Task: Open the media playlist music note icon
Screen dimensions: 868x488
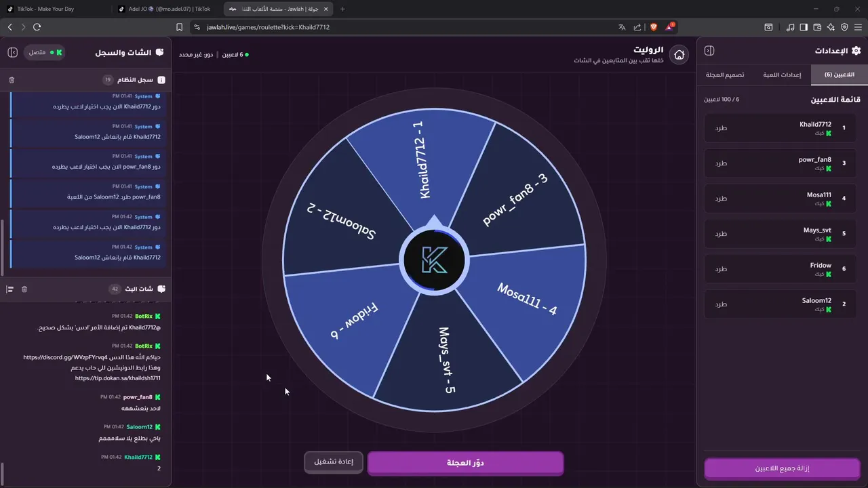Action: (790, 27)
